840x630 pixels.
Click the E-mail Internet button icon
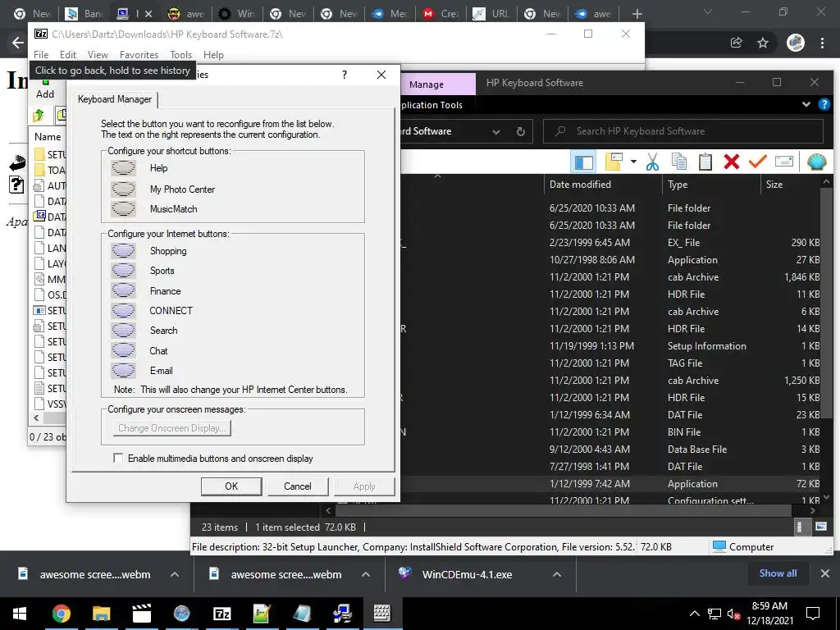click(123, 371)
